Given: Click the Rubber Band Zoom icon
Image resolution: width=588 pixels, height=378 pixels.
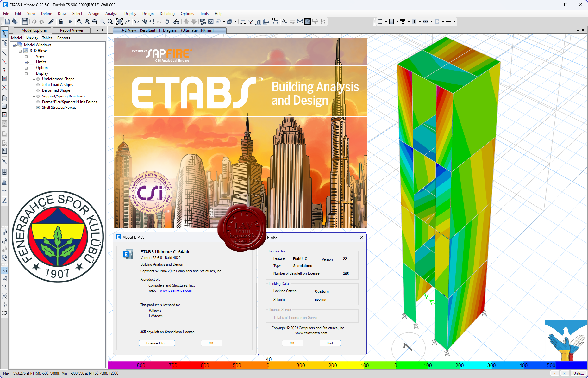Looking at the screenshot, I should coord(80,22).
